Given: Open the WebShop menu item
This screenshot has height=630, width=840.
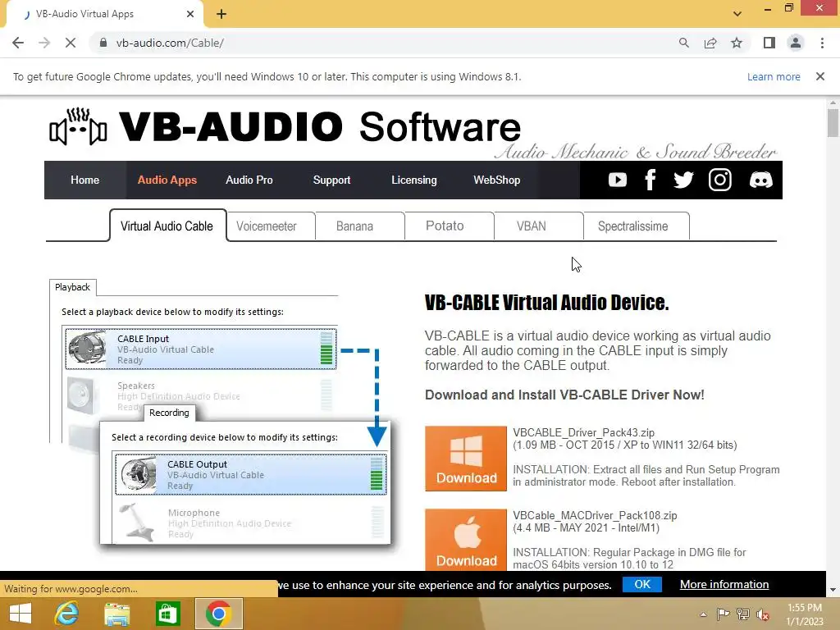Looking at the screenshot, I should click(496, 180).
